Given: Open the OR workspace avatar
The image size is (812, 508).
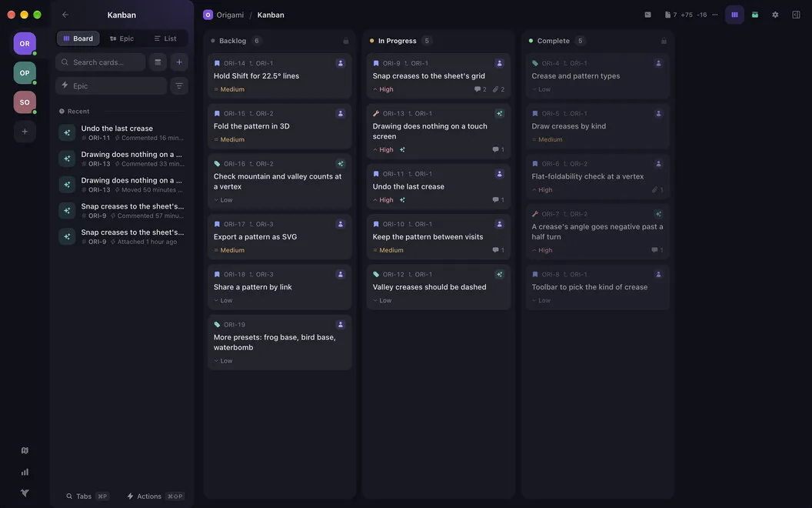Looking at the screenshot, I should coord(25,44).
